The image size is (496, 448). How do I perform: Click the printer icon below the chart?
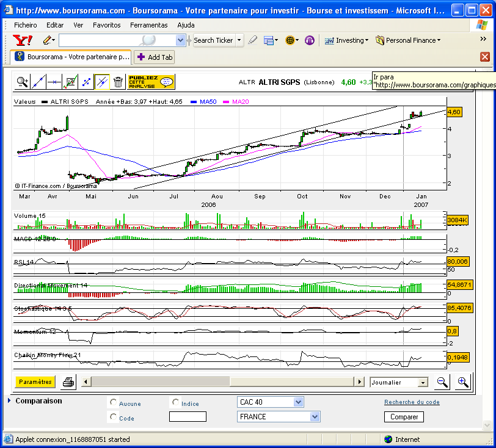pyautogui.click(x=68, y=382)
